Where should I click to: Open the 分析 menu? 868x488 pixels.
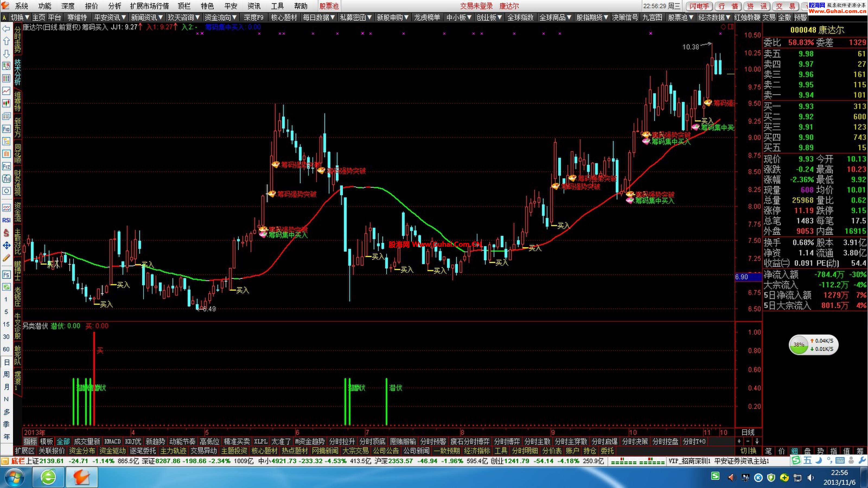click(x=114, y=6)
